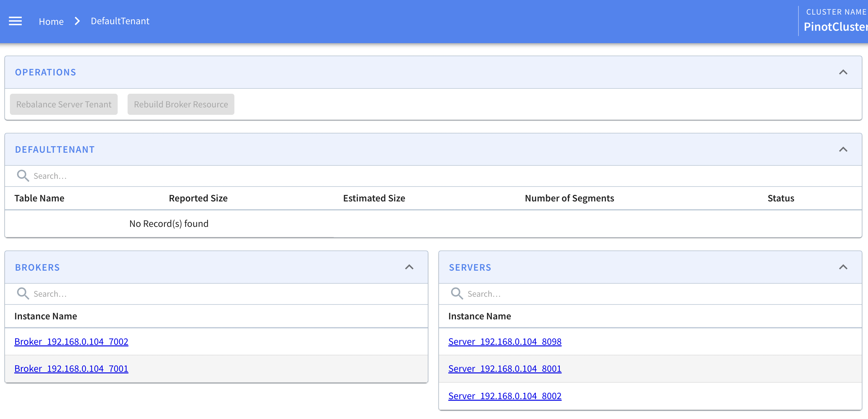Collapse the Servers panel
Screen dimensions: 868x419
click(843, 267)
